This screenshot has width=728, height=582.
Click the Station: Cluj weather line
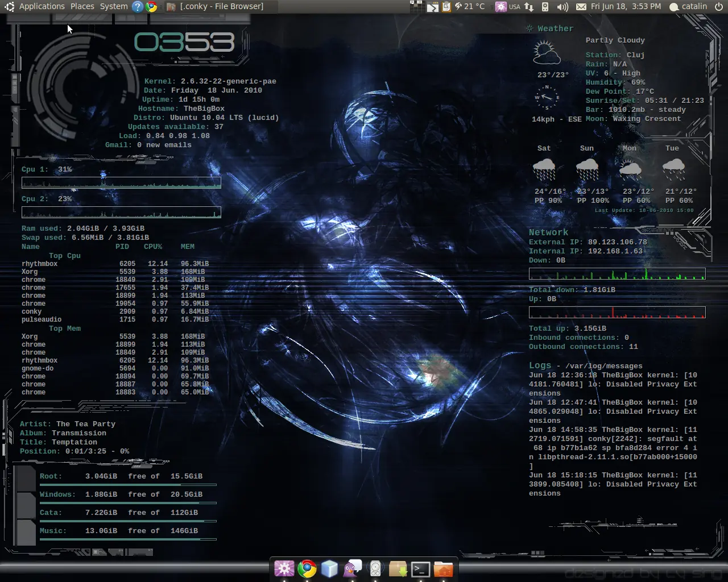(x=615, y=55)
